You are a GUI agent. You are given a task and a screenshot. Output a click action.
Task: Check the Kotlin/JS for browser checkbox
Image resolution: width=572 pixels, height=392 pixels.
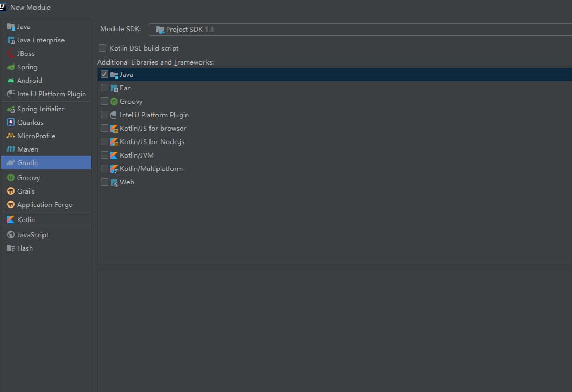point(104,128)
